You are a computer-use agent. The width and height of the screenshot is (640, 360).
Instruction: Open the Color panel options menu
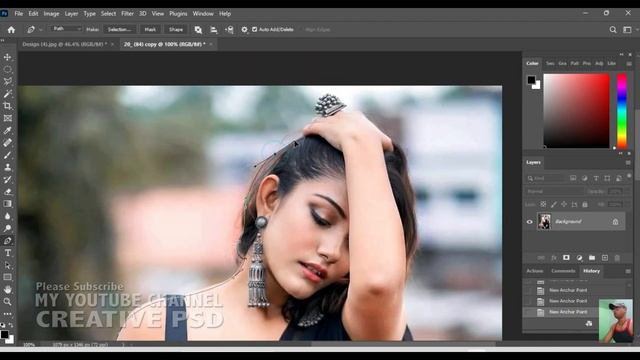(x=629, y=64)
